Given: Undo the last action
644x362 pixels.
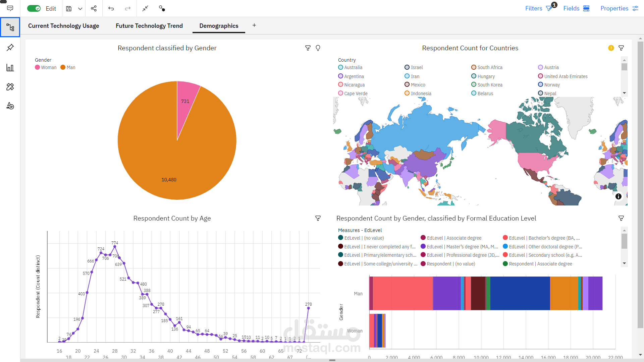Looking at the screenshot, I should click(x=111, y=8).
